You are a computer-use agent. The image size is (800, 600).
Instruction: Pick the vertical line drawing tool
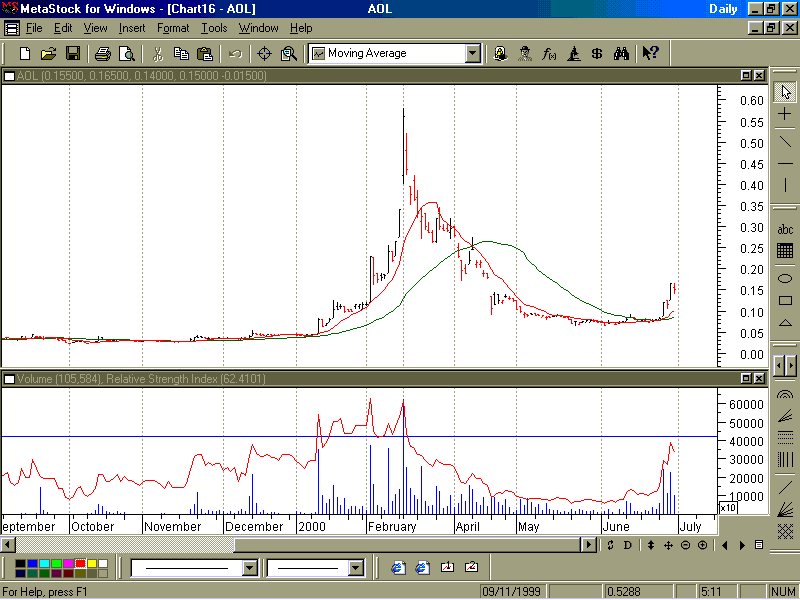[x=785, y=184]
